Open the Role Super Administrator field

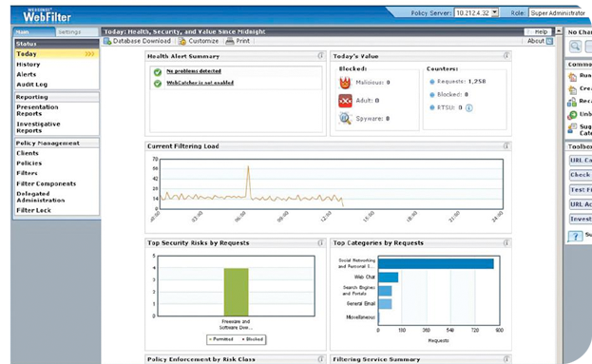[x=557, y=13]
